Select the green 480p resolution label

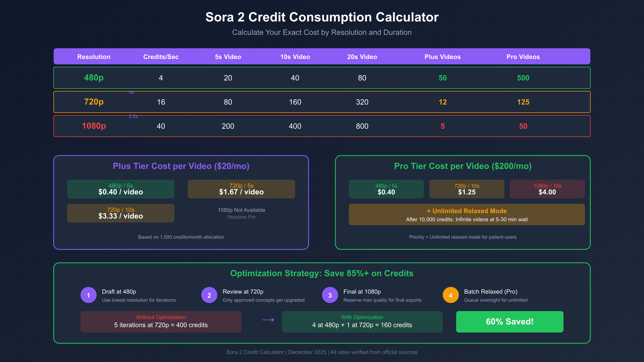[94, 78]
